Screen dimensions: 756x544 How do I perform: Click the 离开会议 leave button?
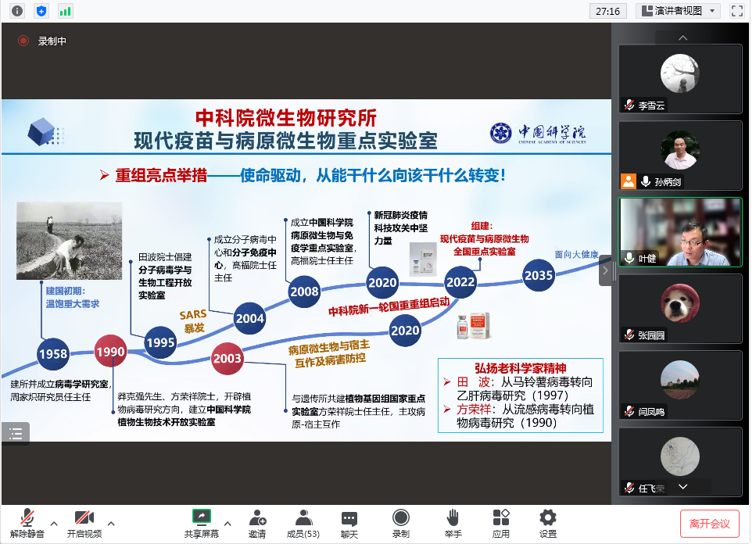[x=709, y=523]
